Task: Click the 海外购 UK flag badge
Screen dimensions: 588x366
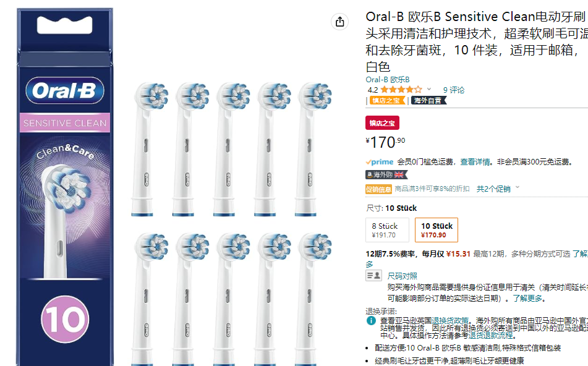Action: (x=387, y=175)
